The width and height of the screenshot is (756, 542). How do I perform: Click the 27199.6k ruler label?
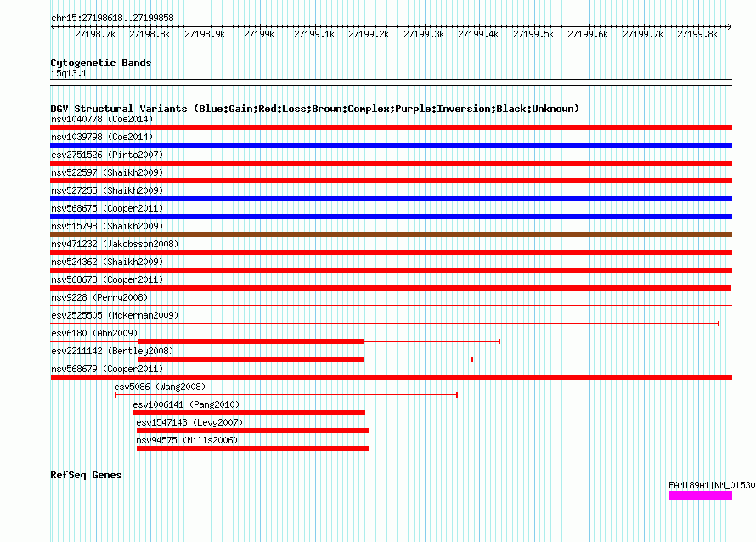pyautogui.click(x=588, y=34)
